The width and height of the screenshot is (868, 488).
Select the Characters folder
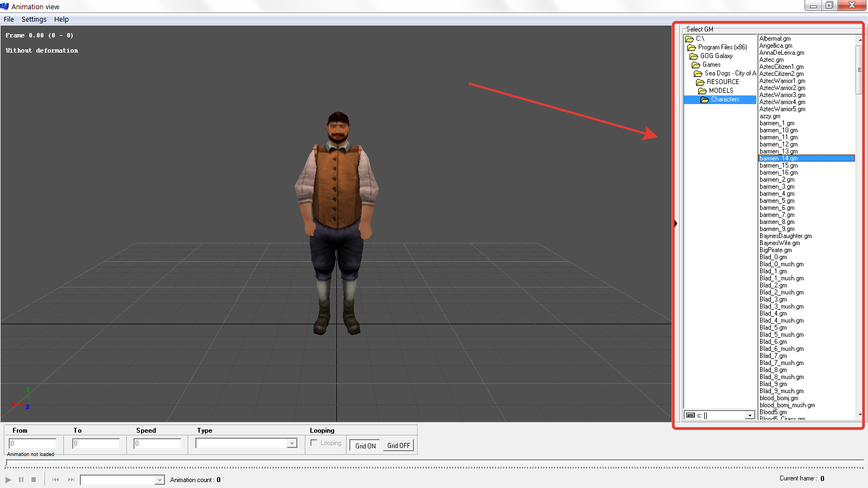pyautogui.click(x=720, y=100)
